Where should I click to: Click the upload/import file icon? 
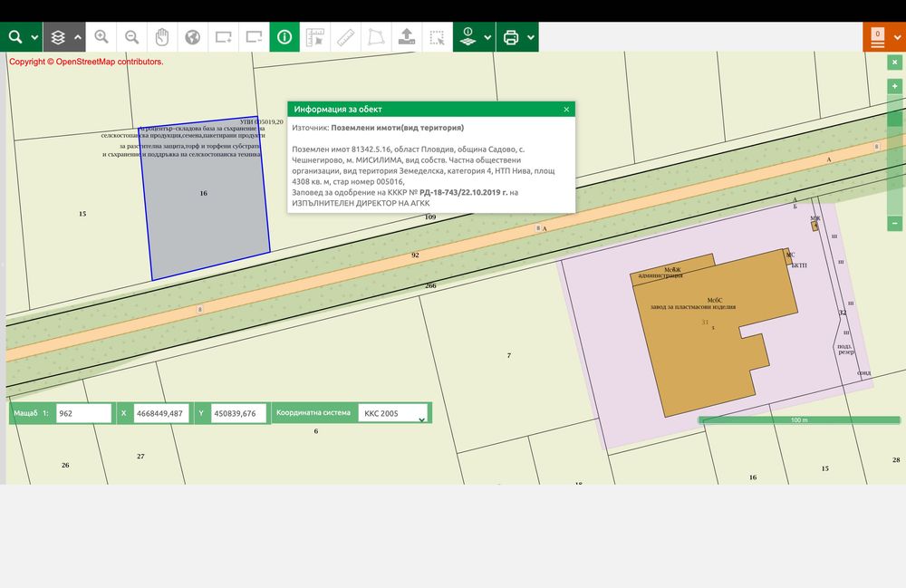point(406,37)
